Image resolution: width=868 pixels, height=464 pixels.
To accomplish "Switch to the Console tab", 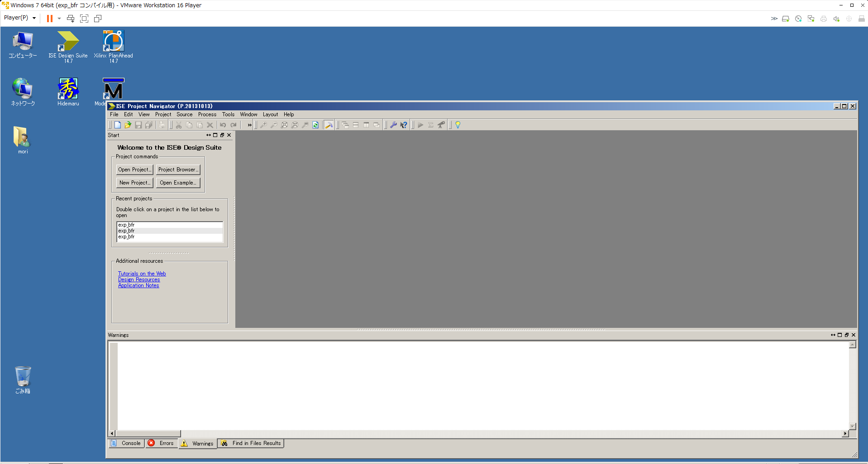I will click(x=126, y=443).
